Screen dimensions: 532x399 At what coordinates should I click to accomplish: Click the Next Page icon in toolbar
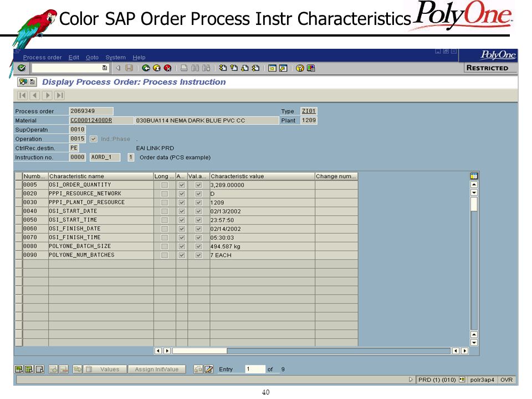(244, 68)
